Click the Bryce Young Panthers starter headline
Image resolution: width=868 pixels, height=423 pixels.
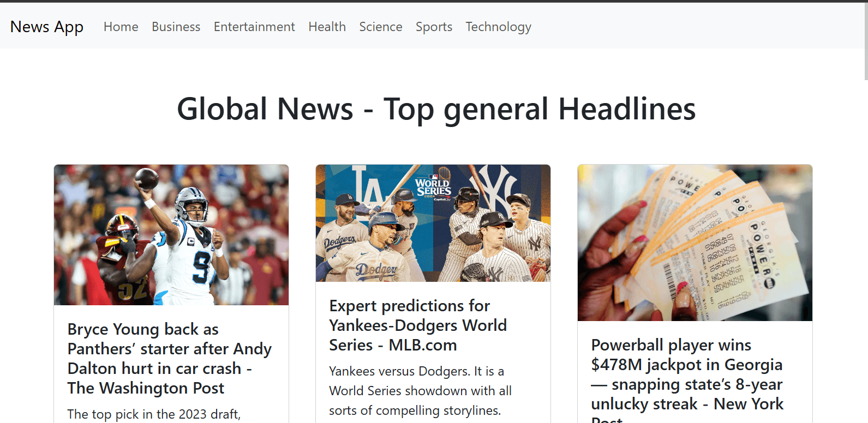point(170,359)
